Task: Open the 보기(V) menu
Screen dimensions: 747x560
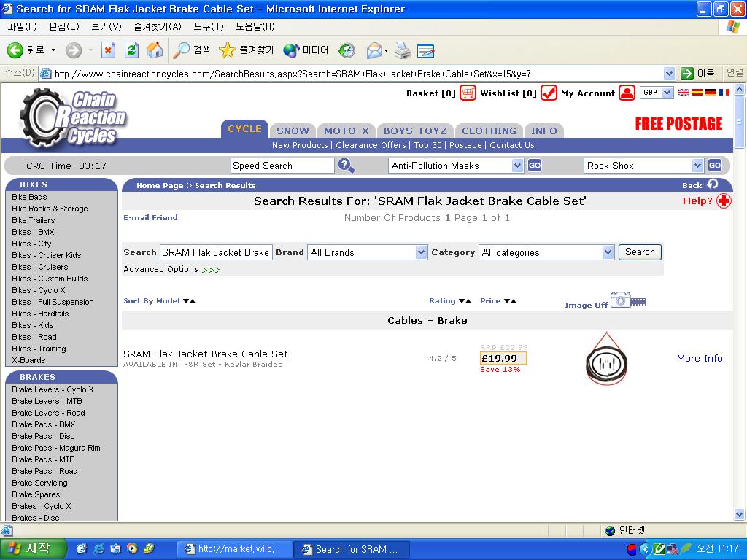Action: pyautogui.click(x=107, y=27)
